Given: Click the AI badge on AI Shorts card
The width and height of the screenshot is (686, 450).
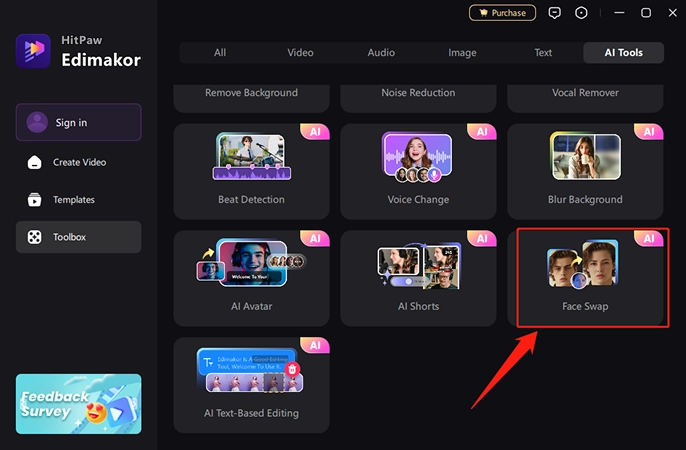Looking at the screenshot, I should (482, 238).
